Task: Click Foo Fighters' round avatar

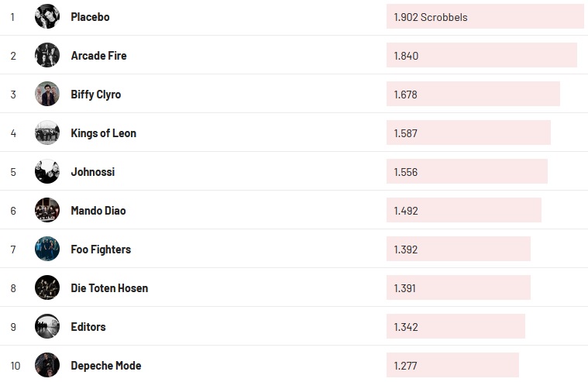Action: [47, 249]
